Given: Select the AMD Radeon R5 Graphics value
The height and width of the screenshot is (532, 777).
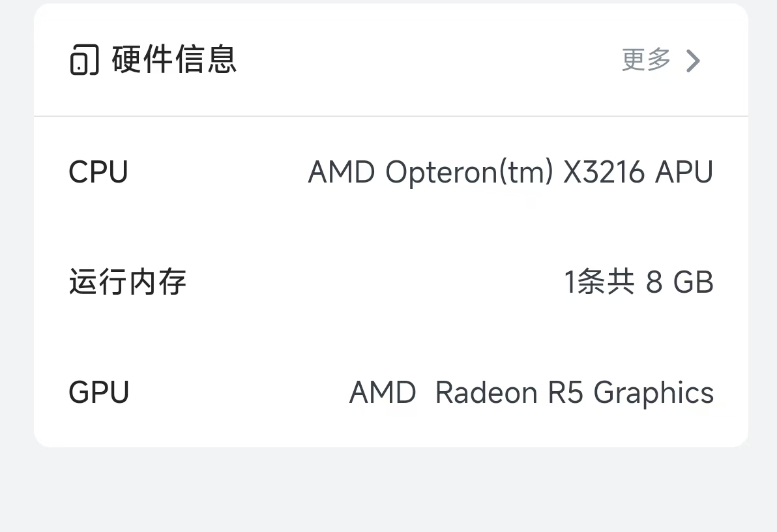Looking at the screenshot, I should [x=531, y=392].
